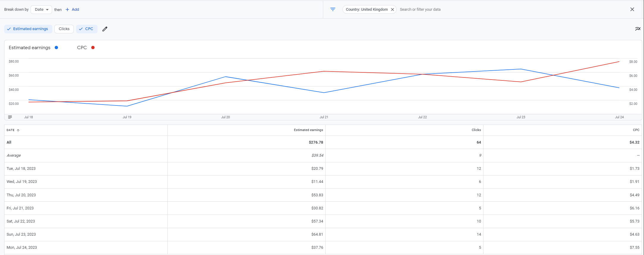The image size is (644, 255).
Task: Select average earnings value $39.54
Action: click(x=317, y=156)
